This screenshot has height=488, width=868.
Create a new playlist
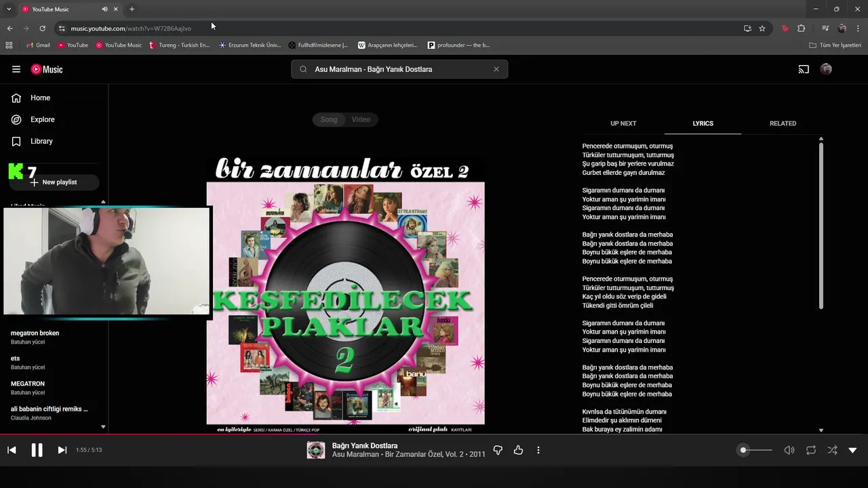tap(54, 182)
